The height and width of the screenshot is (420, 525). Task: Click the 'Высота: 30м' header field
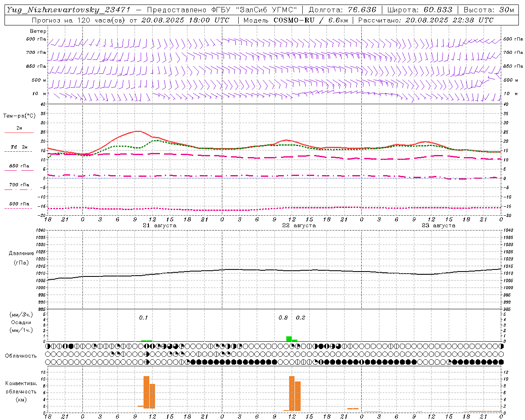[488, 10]
